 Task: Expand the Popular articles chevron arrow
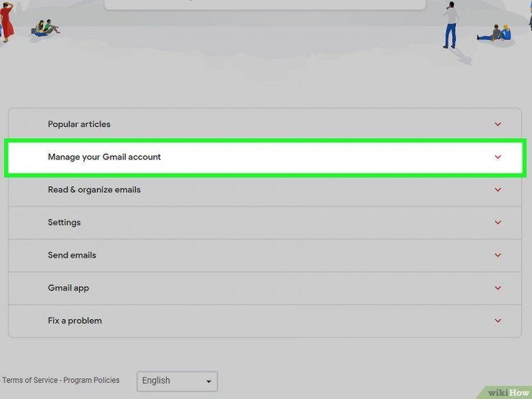click(x=497, y=124)
